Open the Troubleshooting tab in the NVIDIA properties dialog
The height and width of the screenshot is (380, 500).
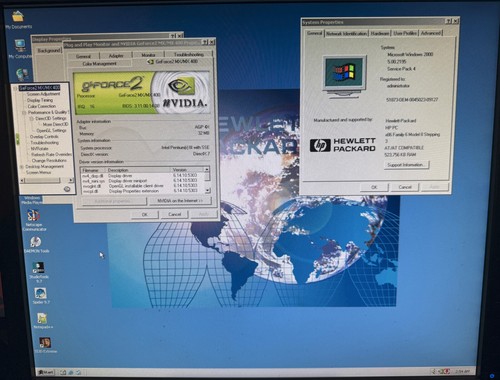(x=189, y=54)
